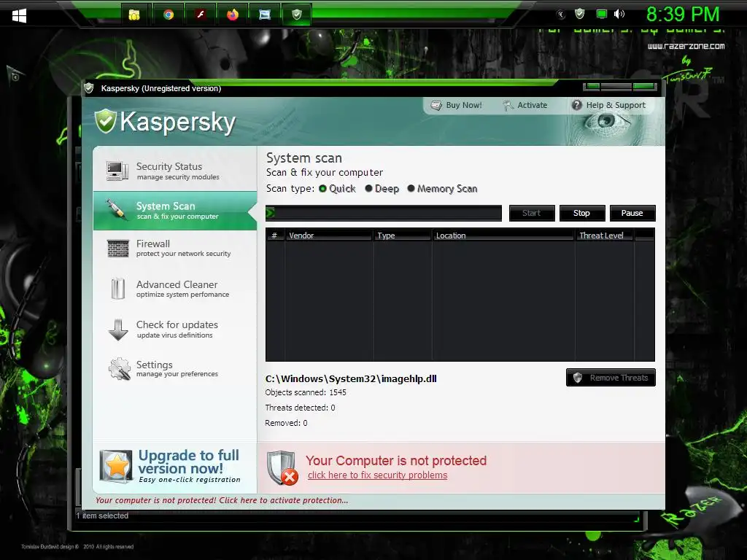Viewport: 747px width, 560px height.
Task: Click the Upgrade star icon
Action: point(116,466)
